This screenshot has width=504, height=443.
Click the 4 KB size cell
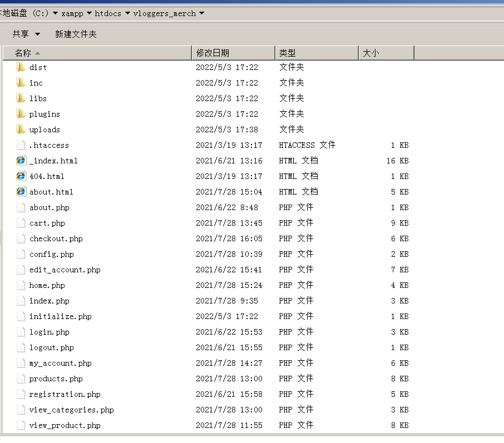(x=399, y=285)
